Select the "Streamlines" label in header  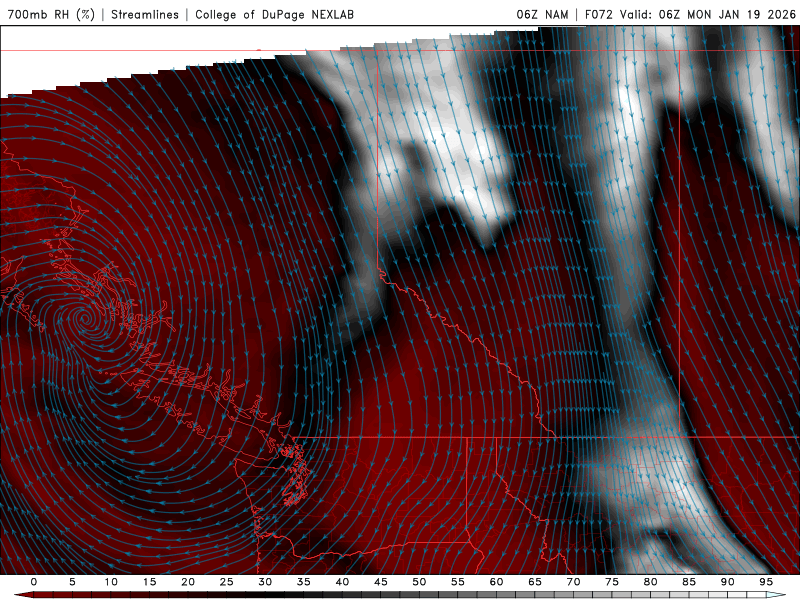tap(145, 15)
